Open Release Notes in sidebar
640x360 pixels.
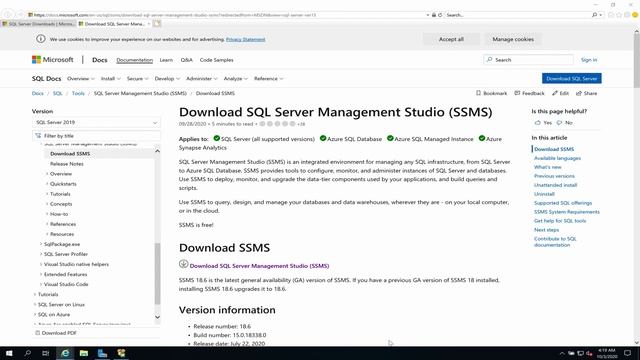tap(67, 164)
